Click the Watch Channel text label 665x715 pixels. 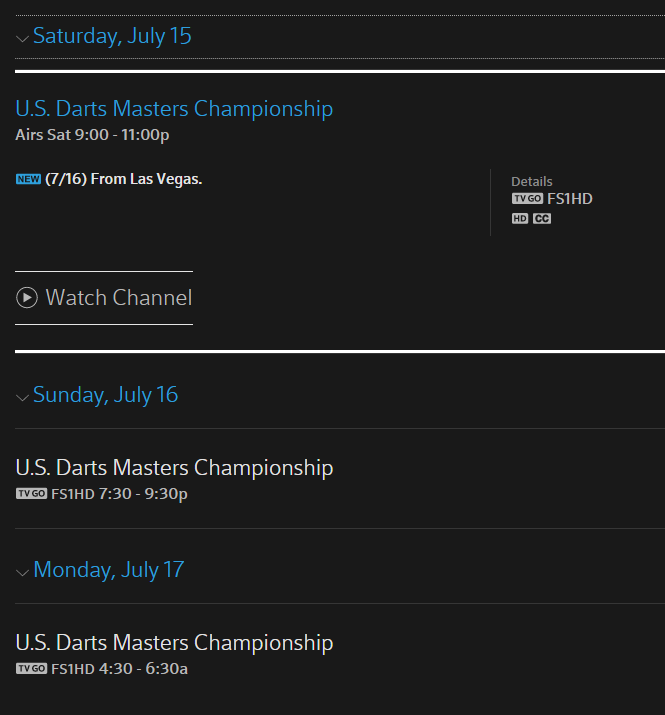(x=119, y=297)
